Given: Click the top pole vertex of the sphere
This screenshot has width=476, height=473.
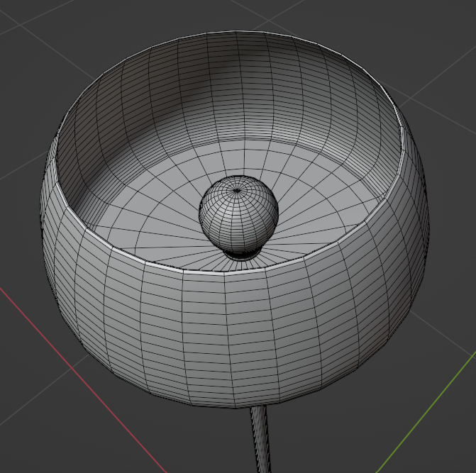Looking at the screenshot, I should coord(237,191).
